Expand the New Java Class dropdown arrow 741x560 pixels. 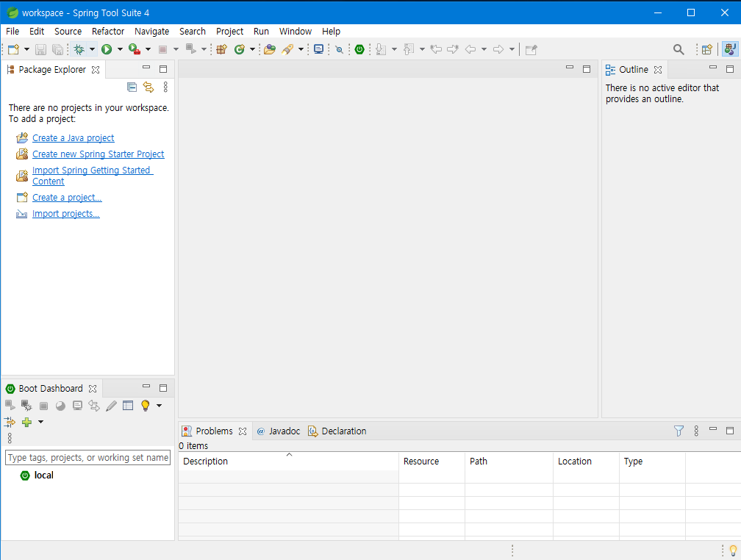click(x=252, y=49)
